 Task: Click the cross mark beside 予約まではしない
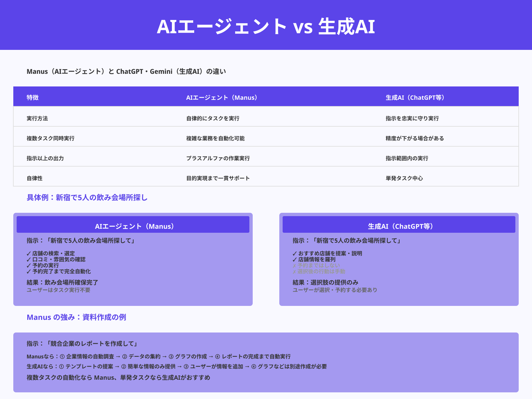(x=294, y=265)
